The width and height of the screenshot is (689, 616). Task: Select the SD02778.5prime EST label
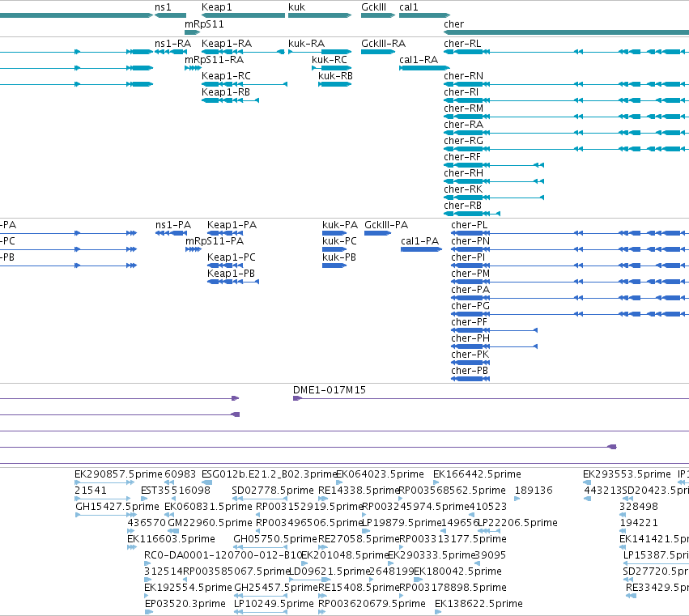coord(273,491)
